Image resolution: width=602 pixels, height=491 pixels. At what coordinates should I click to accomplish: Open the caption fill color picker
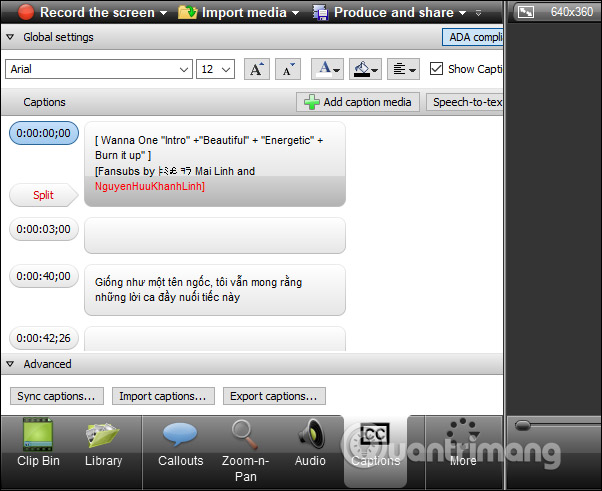click(x=365, y=69)
